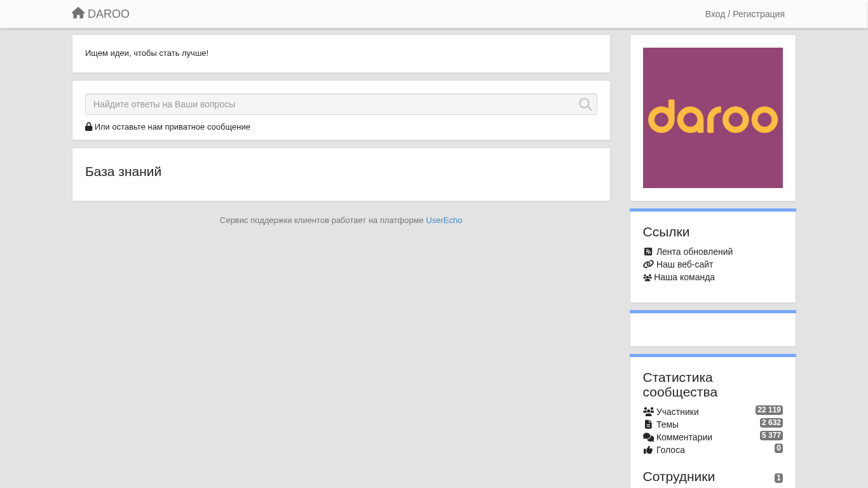Open Наша команда link
The width and height of the screenshot is (868, 488).
(684, 277)
